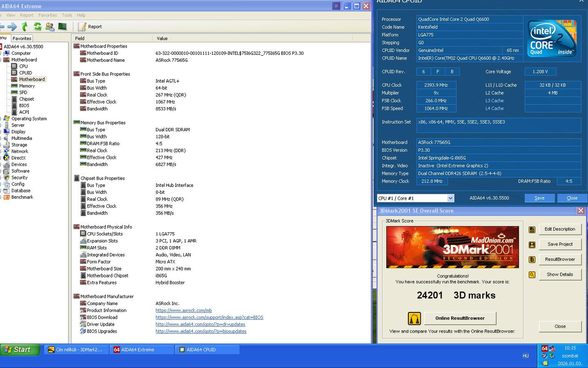Screen dimensions: 588x368
Task: Select the Security tree node
Action: (19, 178)
